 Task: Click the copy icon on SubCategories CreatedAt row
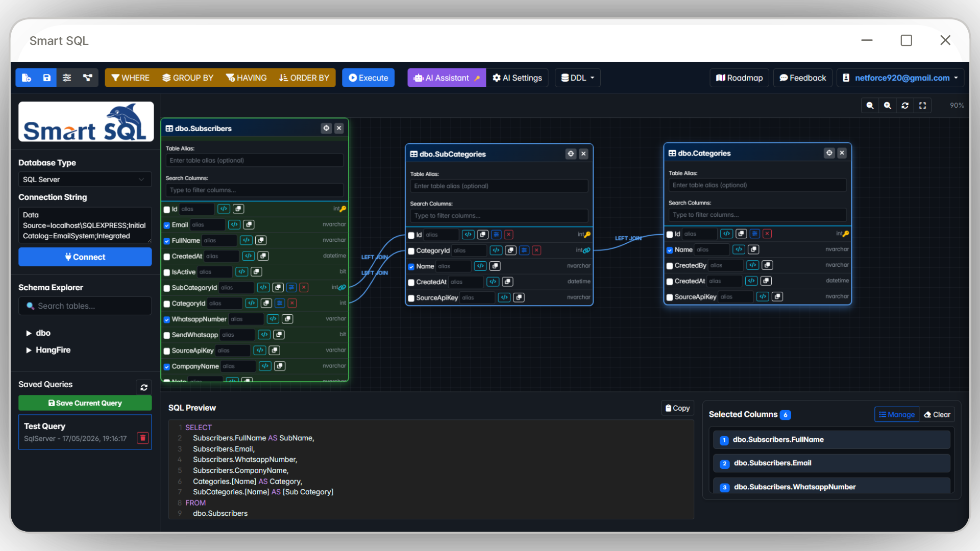(507, 282)
